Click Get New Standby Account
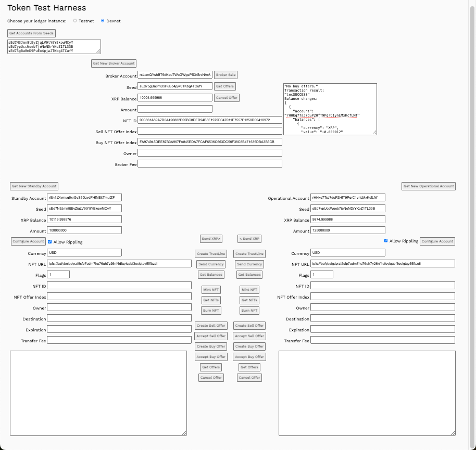The height and width of the screenshot is (450, 476). [34, 186]
